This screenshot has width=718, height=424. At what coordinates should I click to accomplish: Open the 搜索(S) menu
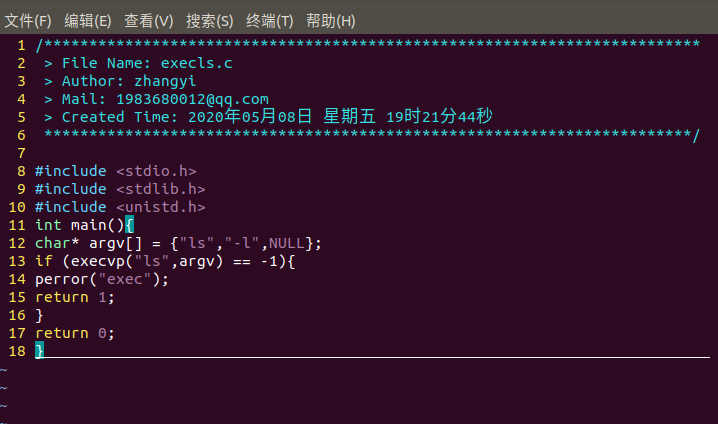tap(209, 20)
